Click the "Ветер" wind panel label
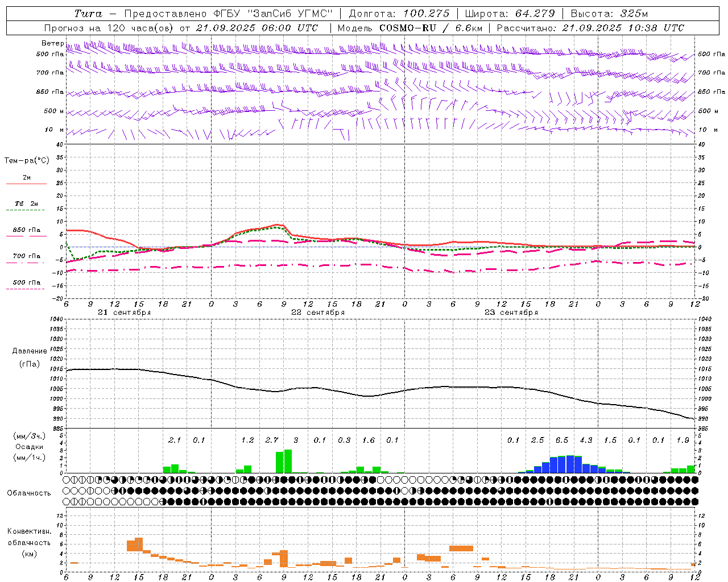 click(x=52, y=43)
